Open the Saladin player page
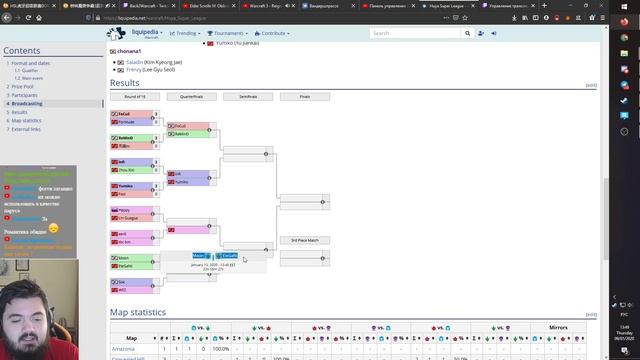Image resolution: width=640 pixels, height=360 pixels. 134,62
